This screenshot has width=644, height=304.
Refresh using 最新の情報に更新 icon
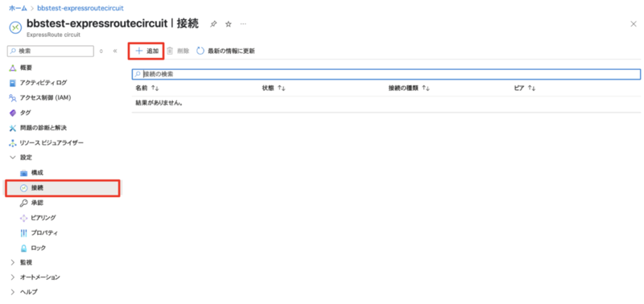click(200, 51)
